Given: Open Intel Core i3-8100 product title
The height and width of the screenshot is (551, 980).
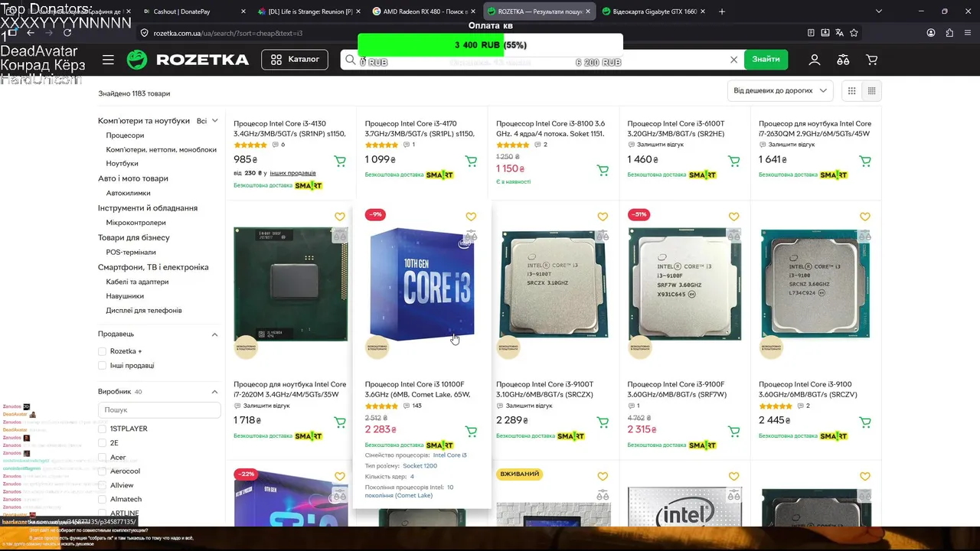Looking at the screenshot, I should [x=550, y=129].
